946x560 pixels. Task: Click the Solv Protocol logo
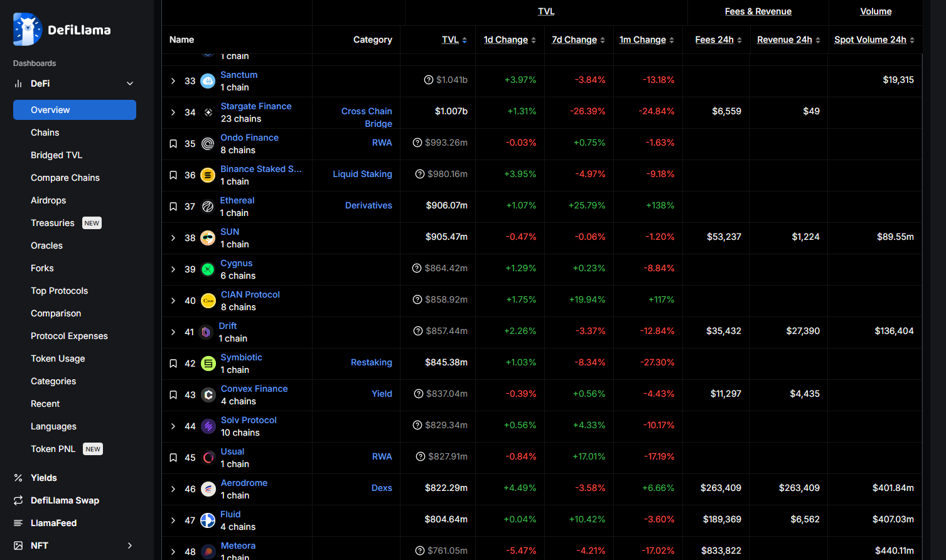[x=208, y=426]
